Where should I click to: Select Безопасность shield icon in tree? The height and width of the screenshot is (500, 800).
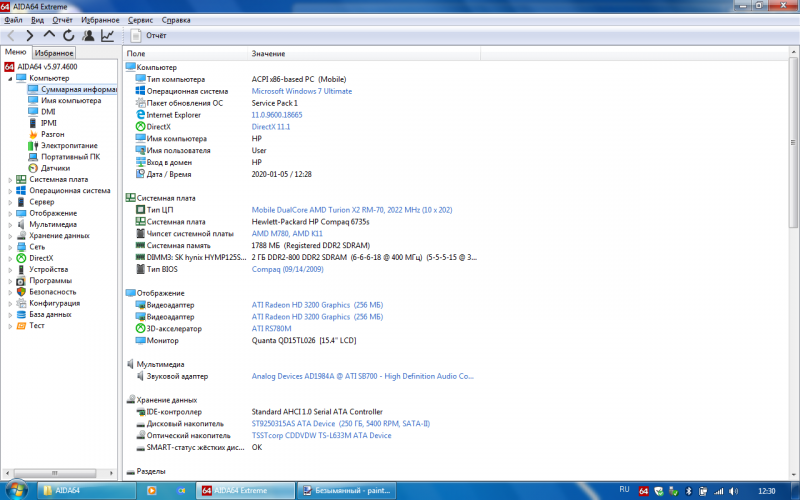21,292
